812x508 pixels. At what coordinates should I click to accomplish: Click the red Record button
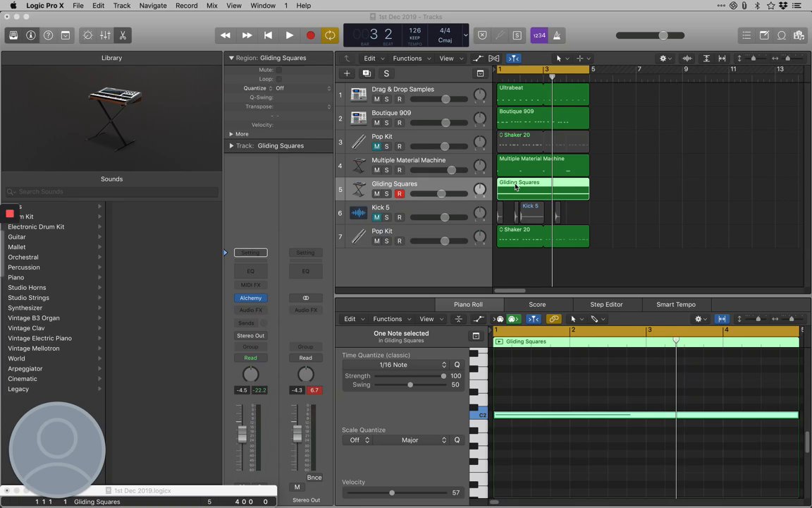[x=310, y=35]
